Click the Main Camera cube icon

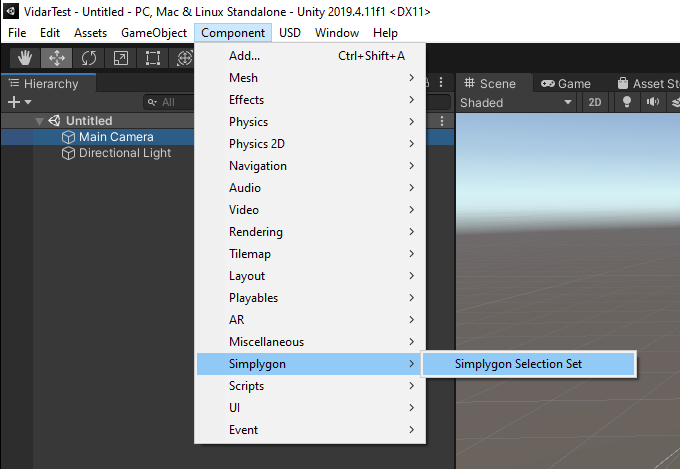click(x=69, y=137)
